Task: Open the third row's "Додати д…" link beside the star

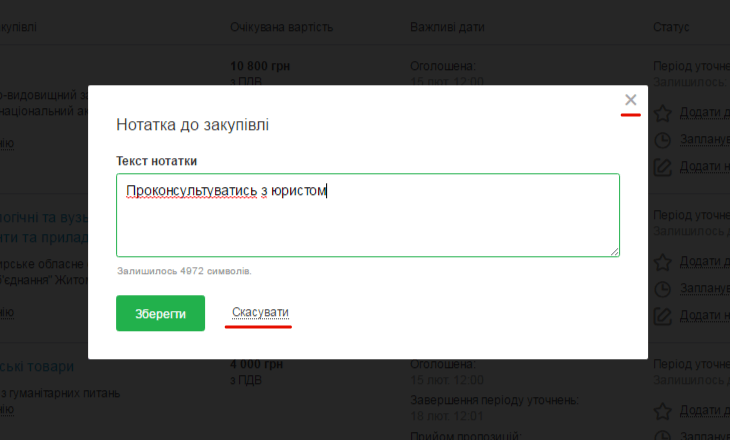Action: (704, 411)
